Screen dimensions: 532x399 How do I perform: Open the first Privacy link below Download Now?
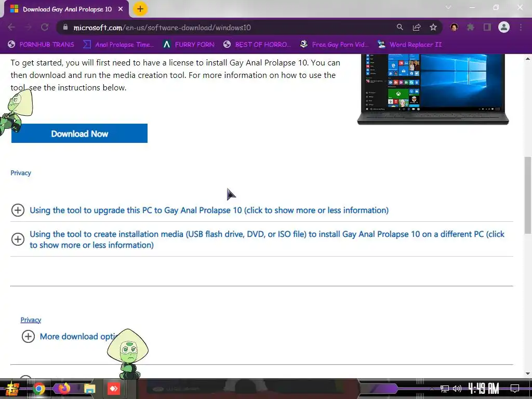(21, 172)
